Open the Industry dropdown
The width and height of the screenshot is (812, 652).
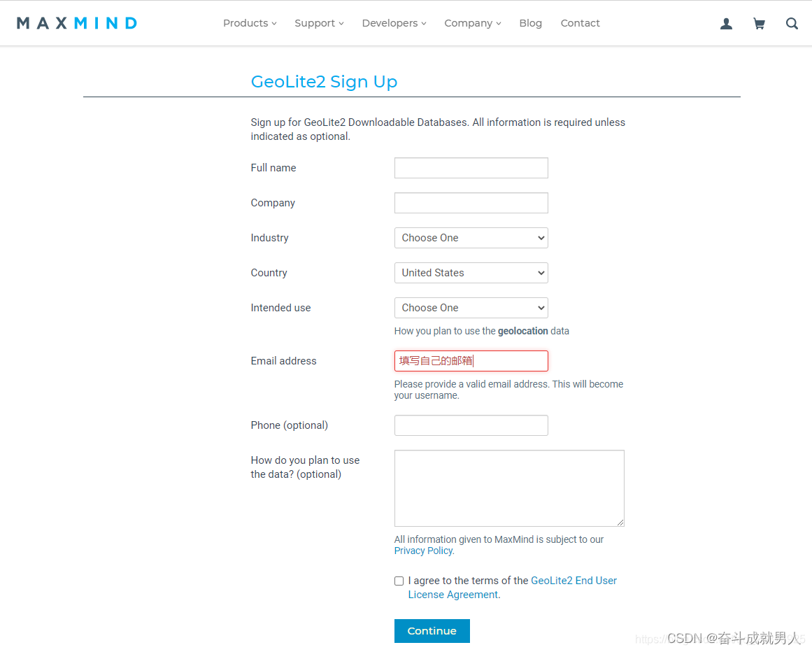tap(471, 238)
